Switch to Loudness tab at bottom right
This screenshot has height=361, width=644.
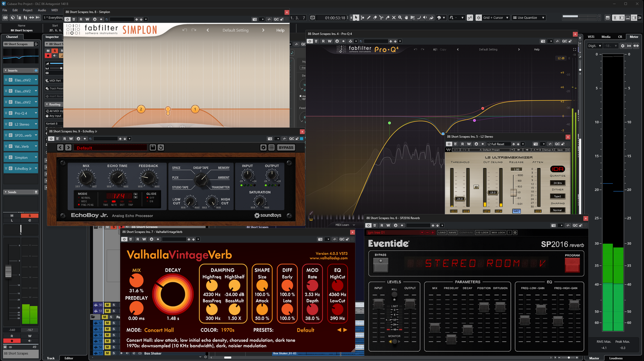[x=616, y=358]
